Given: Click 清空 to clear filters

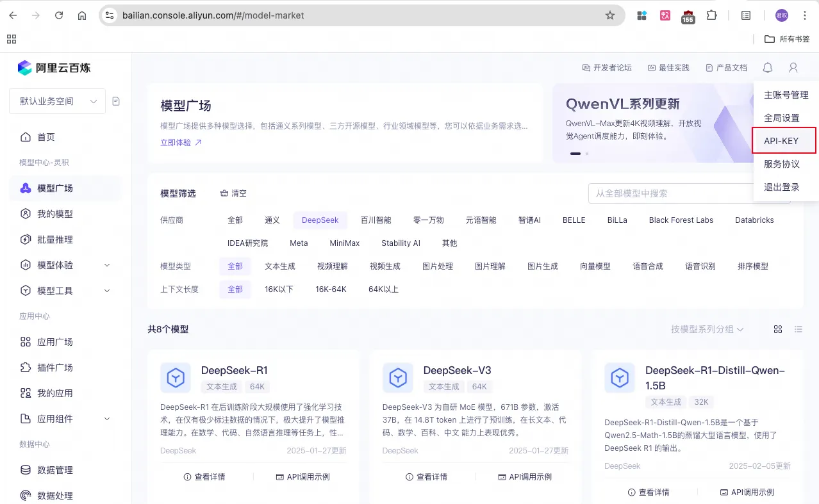Looking at the screenshot, I should click(x=233, y=193).
